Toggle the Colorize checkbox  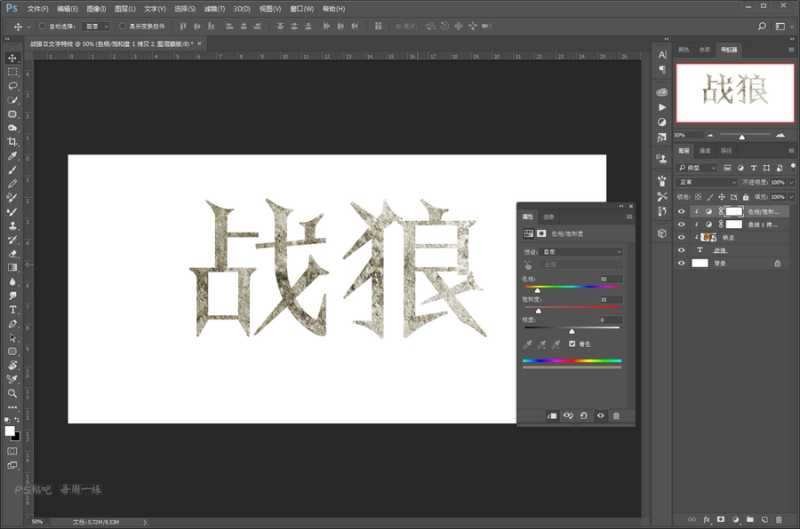[x=572, y=343]
